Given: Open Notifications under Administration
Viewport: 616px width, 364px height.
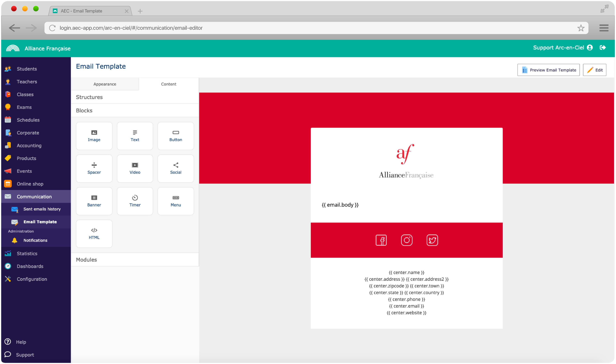Looking at the screenshot, I should click(x=36, y=240).
